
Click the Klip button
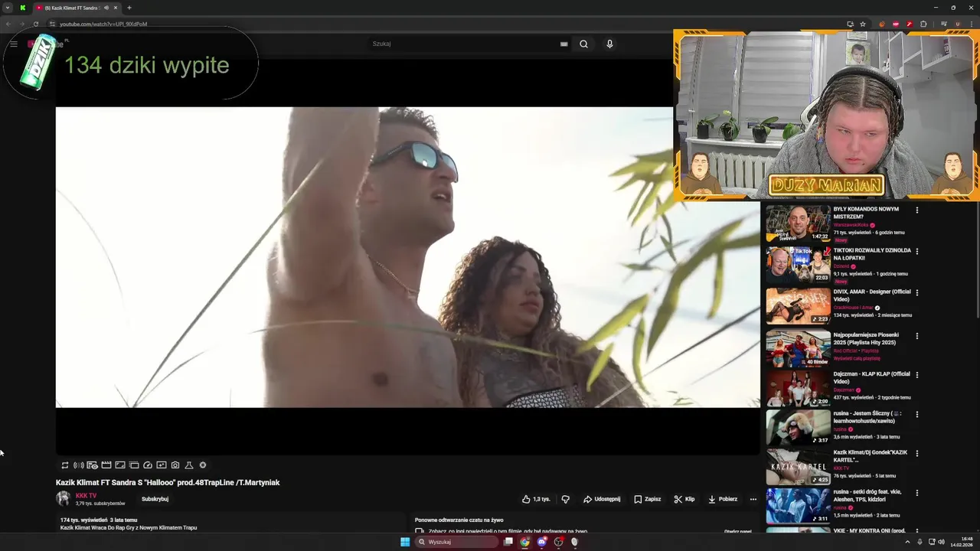pos(684,499)
